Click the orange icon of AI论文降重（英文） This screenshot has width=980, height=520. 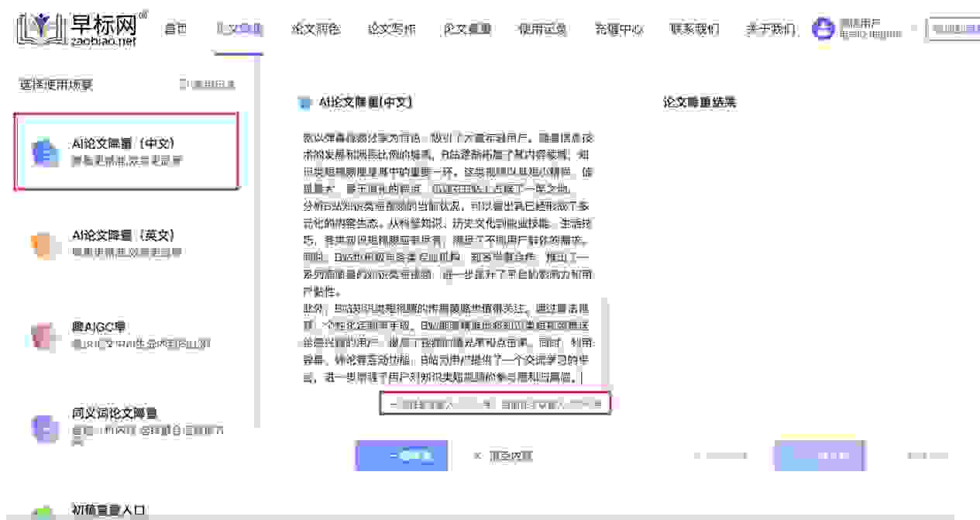tap(45, 244)
